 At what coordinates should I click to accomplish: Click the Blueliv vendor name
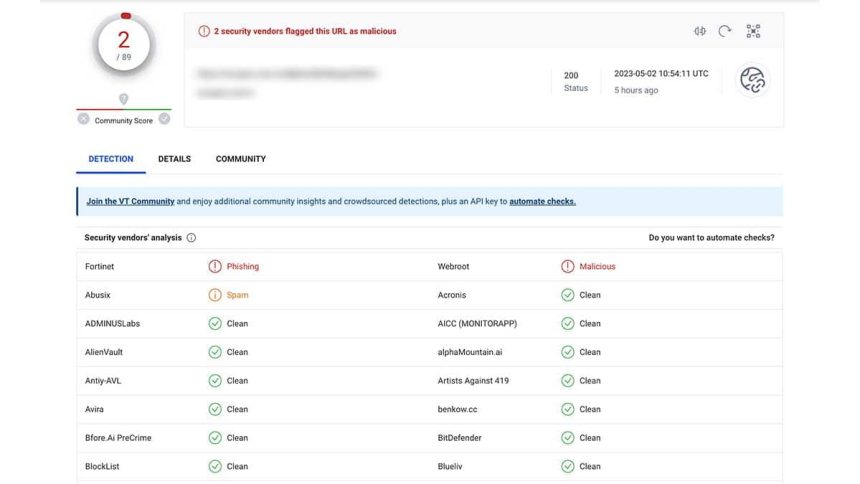[x=450, y=466]
